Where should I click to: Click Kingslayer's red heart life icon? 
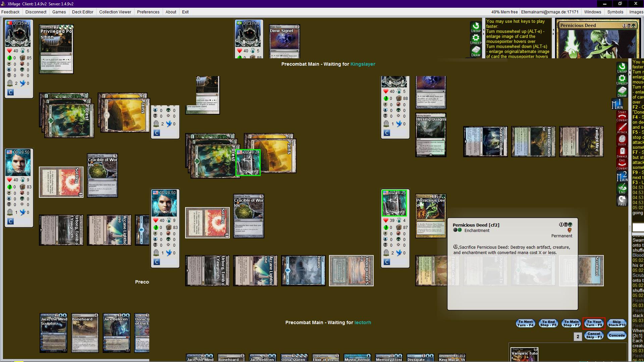tap(386, 220)
